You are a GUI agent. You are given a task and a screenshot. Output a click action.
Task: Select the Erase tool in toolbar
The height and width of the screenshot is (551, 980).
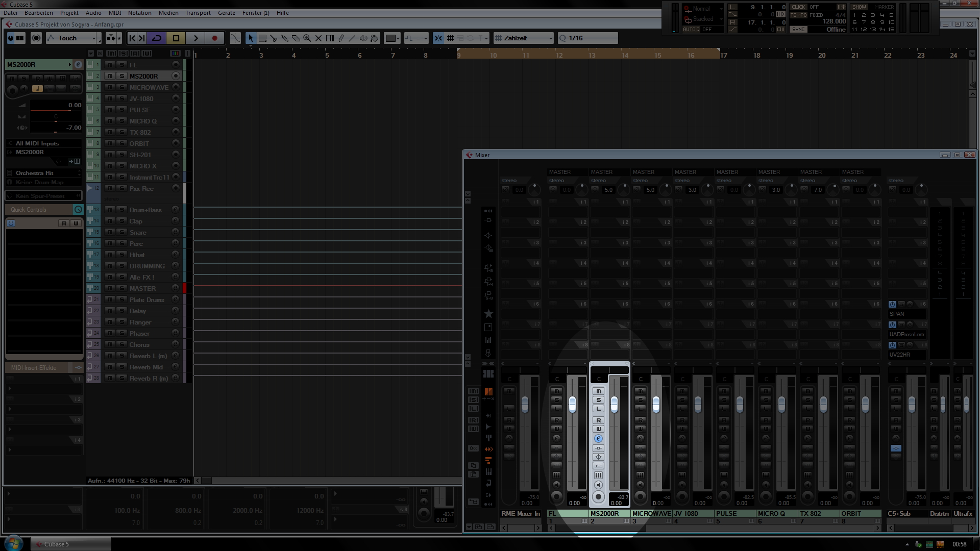pos(296,38)
